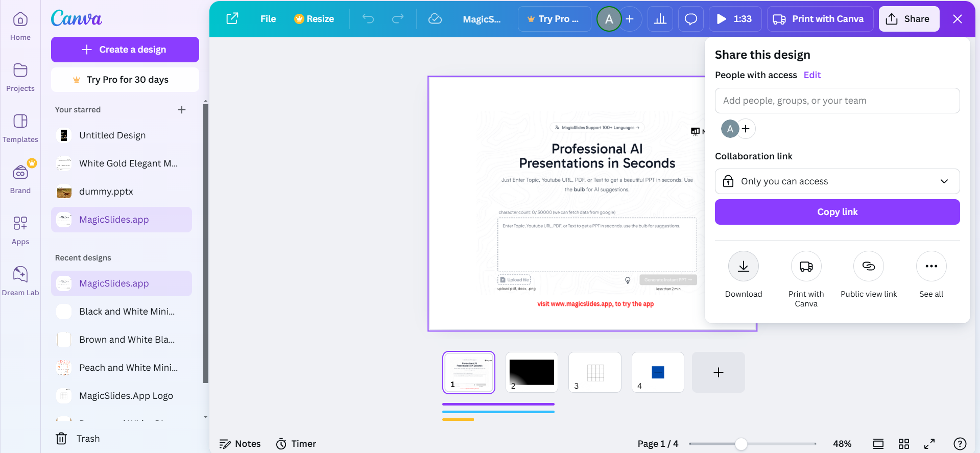Play the presentation with 1:33 button
Screen dimensions: 980x453
(x=735, y=19)
